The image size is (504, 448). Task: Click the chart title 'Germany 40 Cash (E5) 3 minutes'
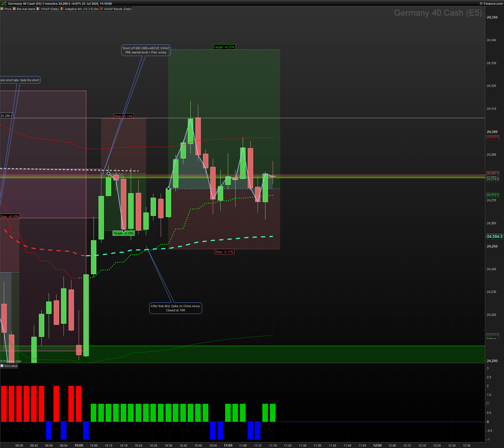tap(33, 3)
